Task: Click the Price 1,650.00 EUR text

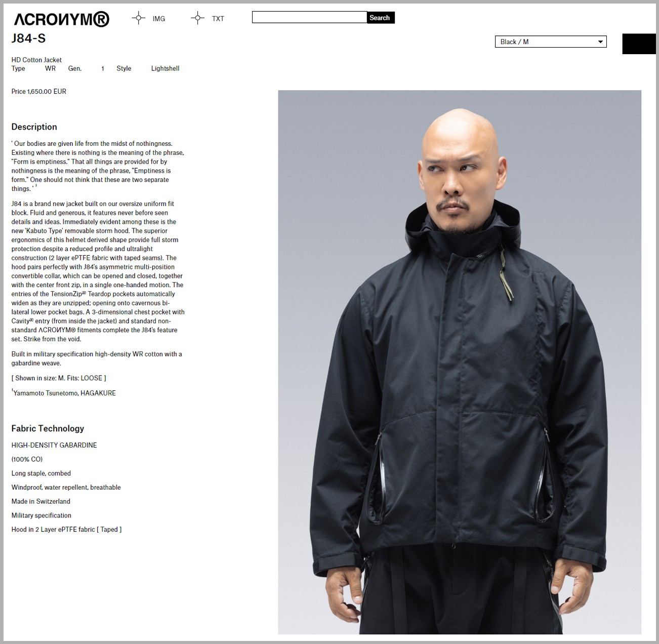Action: 39,92
